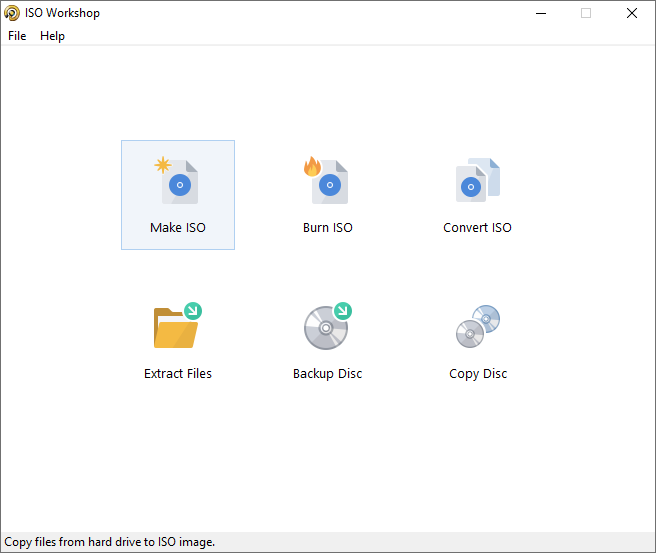Open the Help menu
This screenshot has height=553, width=656.
click(52, 36)
